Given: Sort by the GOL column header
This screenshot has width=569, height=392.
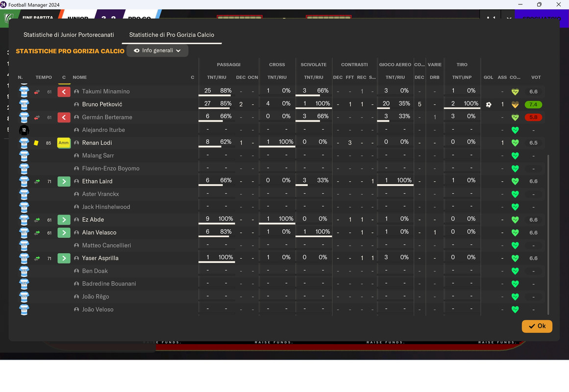Looking at the screenshot, I should tap(488, 77).
